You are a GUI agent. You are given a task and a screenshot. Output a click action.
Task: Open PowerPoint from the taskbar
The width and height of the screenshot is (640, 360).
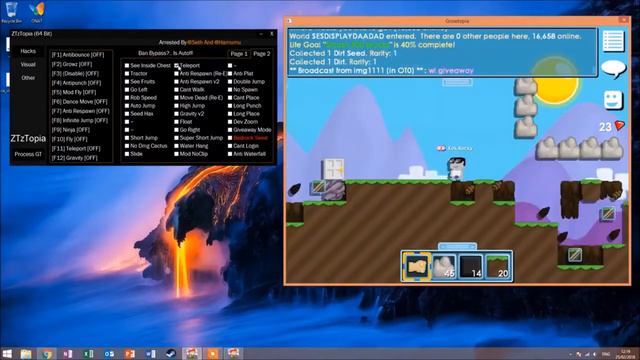click(130, 354)
